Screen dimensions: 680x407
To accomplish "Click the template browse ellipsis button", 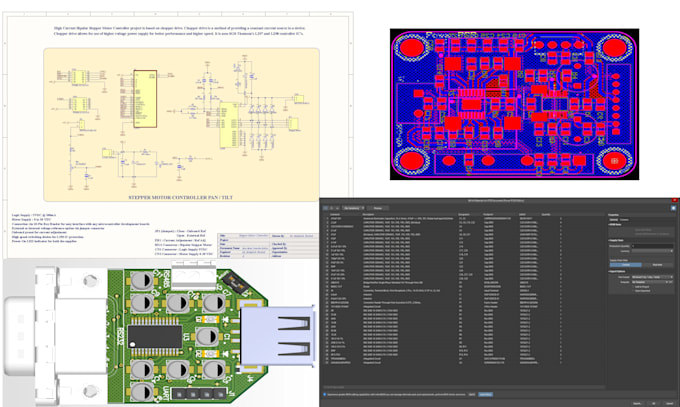I will point(671,282).
